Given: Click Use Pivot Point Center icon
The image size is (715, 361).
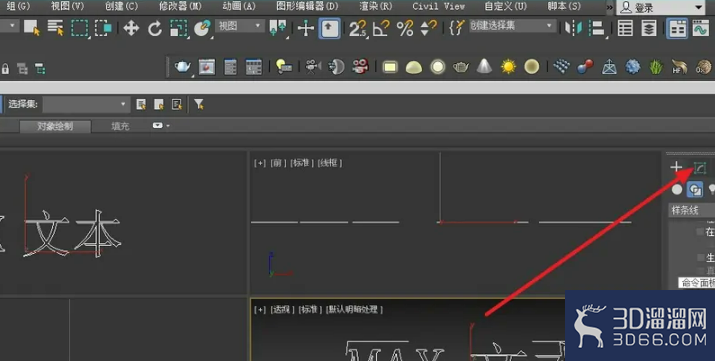Looking at the screenshot, I should (278, 28).
